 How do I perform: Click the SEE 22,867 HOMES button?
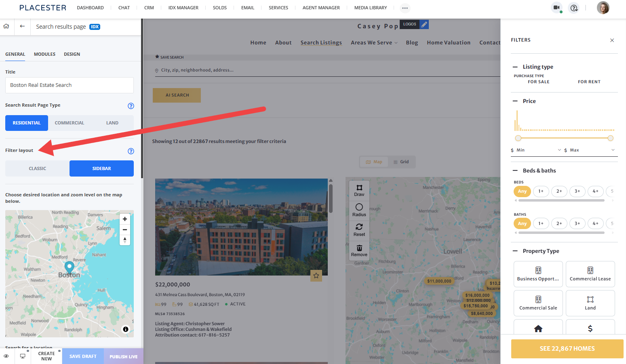[x=567, y=349]
